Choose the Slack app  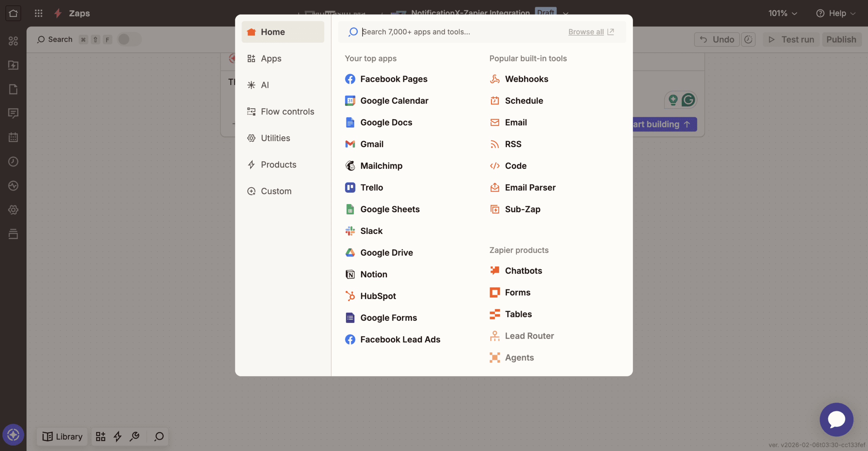pyautogui.click(x=371, y=231)
